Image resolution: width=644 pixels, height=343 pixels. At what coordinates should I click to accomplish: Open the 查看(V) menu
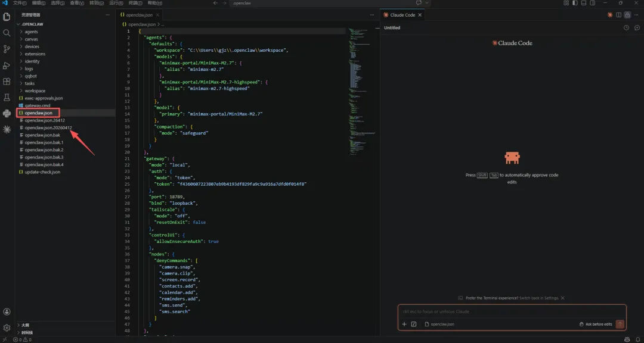click(x=77, y=3)
